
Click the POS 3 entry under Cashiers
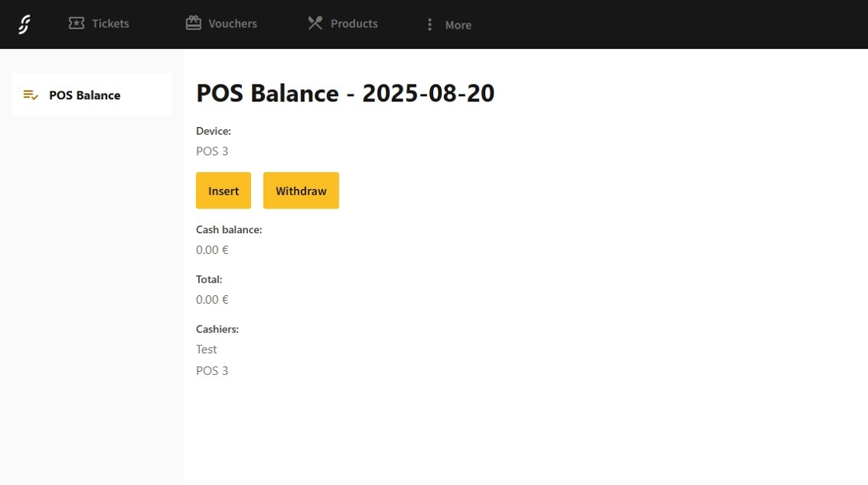click(212, 371)
